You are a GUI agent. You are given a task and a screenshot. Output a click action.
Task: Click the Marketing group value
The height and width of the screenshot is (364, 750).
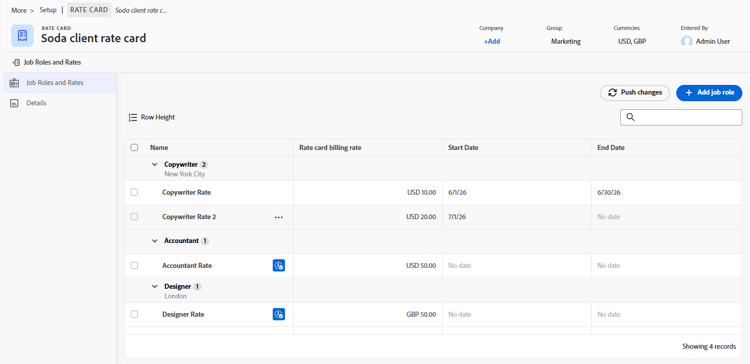(x=566, y=42)
